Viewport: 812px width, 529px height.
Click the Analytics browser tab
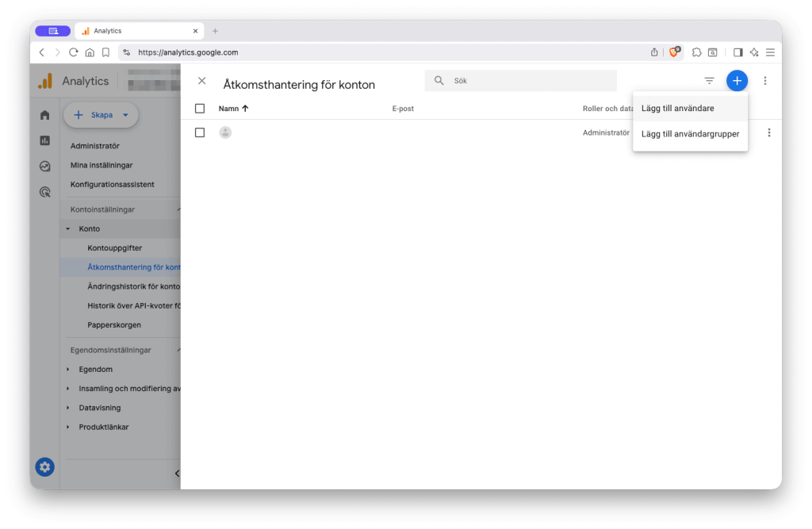point(140,31)
